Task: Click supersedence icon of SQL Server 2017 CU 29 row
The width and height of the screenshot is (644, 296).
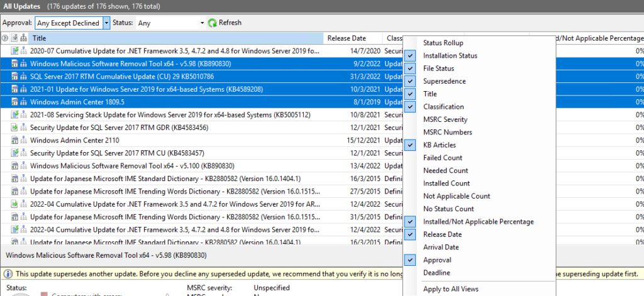Action: pyautogui.click(x=23, y=77)
